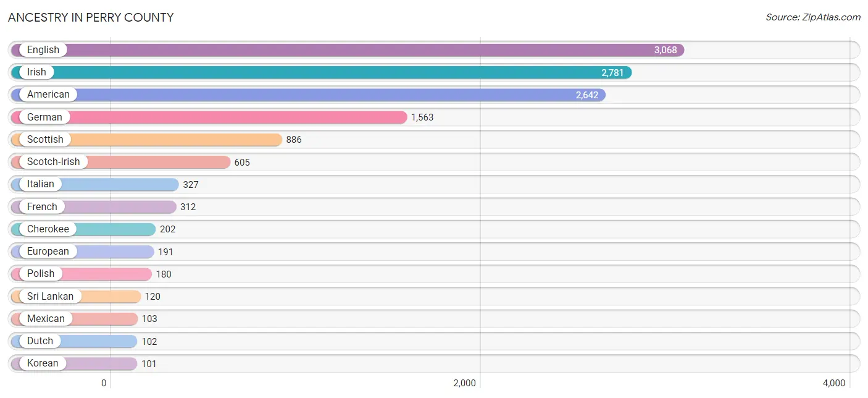Screen dimensions: 868x398
Task: Click the Mexican bar label
Action: [x=46, y=318]
